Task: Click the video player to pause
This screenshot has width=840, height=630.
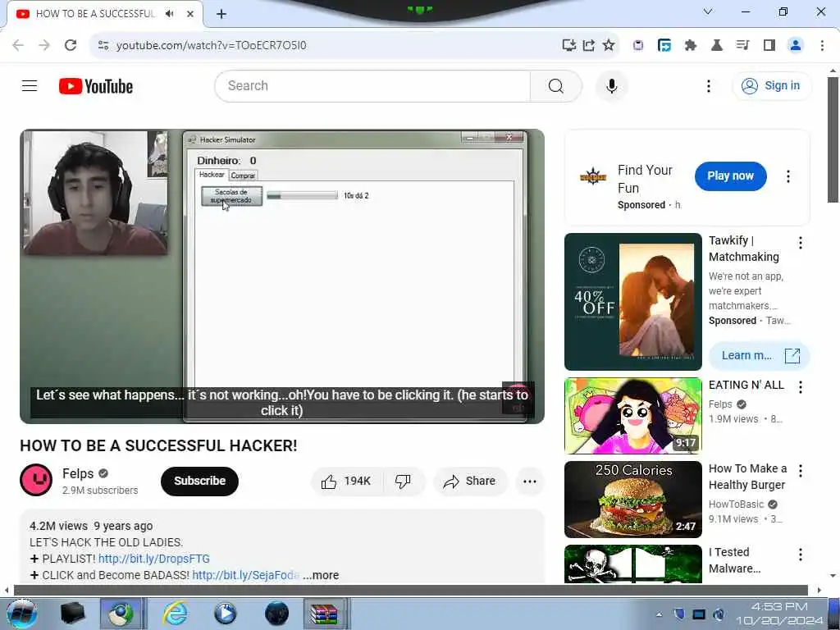Action: click(x=282, y=276)
